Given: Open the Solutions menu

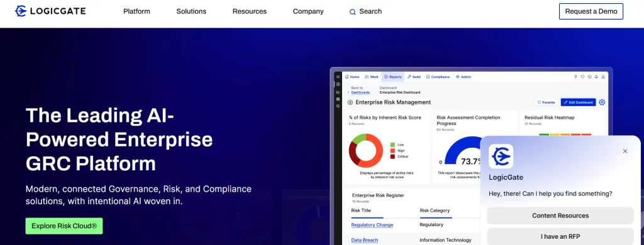Looking at the screenshot, I should click(x=191, y=11).
